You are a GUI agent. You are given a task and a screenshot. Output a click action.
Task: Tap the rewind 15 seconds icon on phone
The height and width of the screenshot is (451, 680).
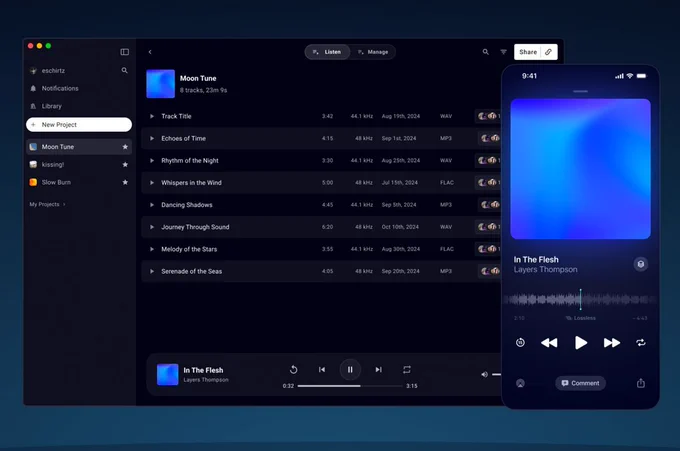pos(520,343)
